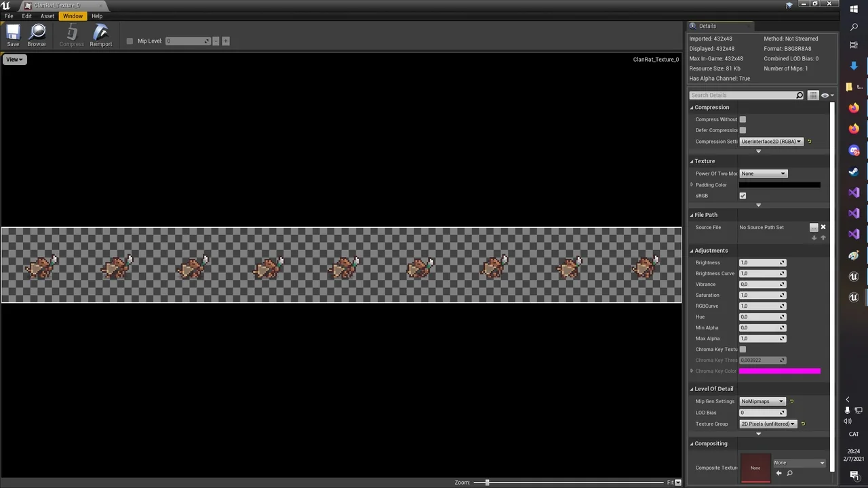
Task: Clear the Source File path with X icon
Action: [x=823, y=227]
